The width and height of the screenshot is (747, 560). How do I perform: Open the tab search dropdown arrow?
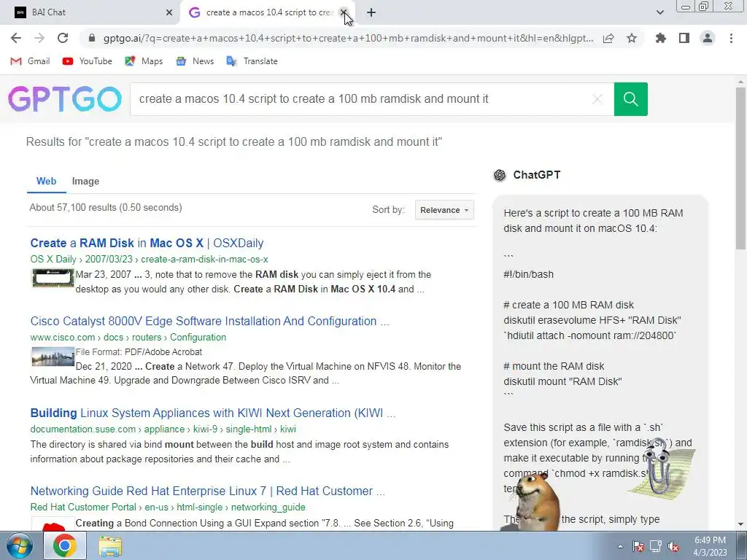[x=659, y=12]
